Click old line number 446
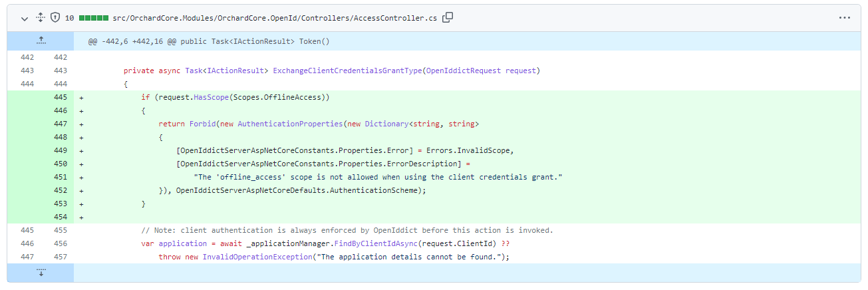 tap(27, 243)
